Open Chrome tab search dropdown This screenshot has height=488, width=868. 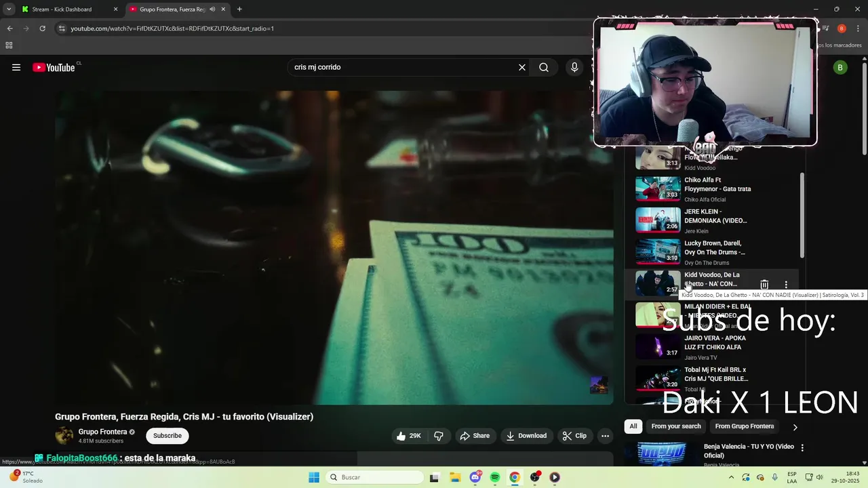pos(9,9)
